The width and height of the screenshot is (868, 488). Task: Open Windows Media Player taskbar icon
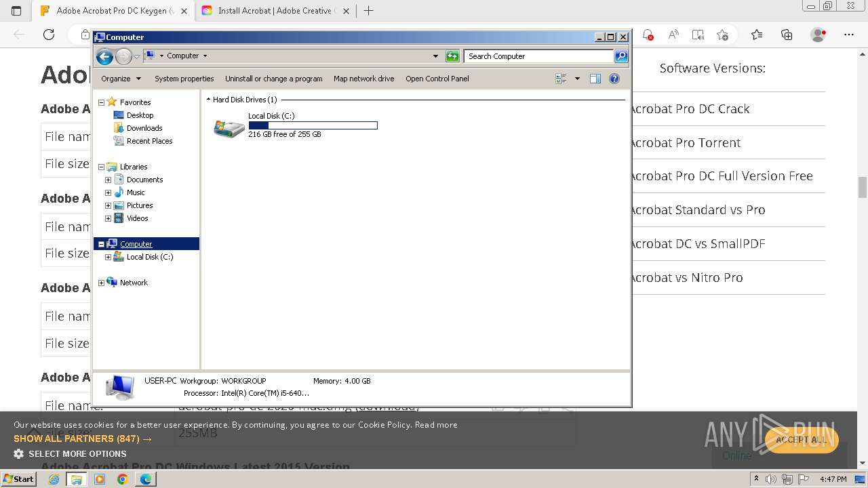point(100,479)
